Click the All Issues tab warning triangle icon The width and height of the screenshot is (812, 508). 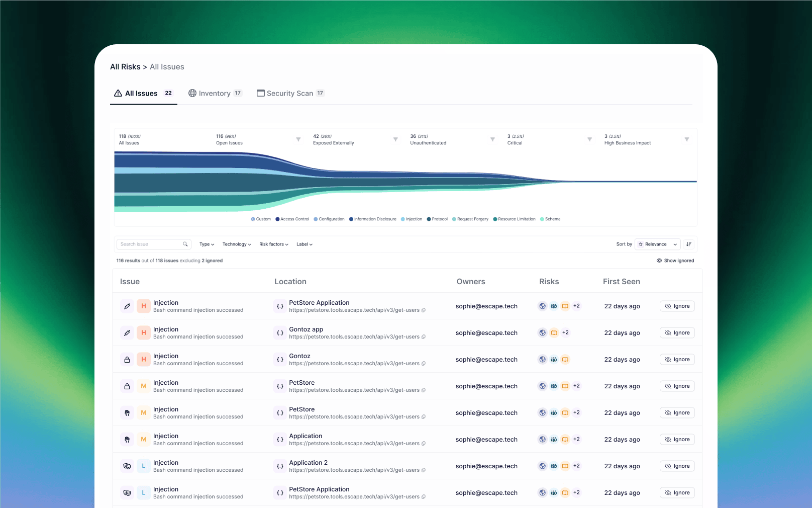point(118,93)
